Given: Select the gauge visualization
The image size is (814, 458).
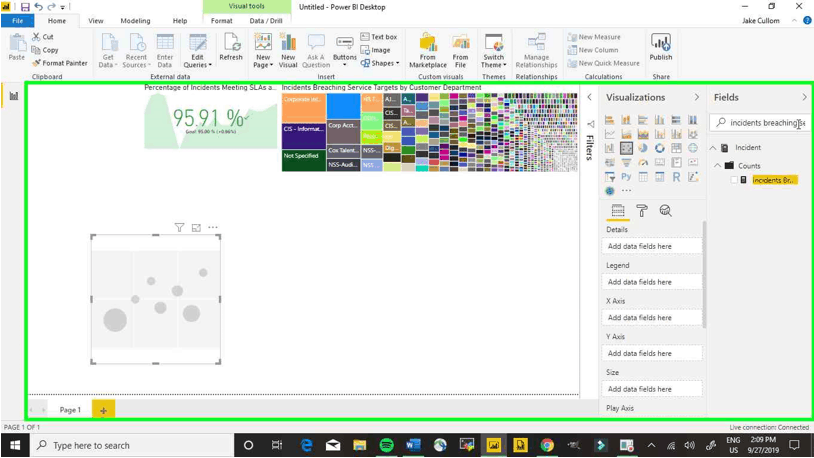Looking at the screenshot, I should 643,162.
